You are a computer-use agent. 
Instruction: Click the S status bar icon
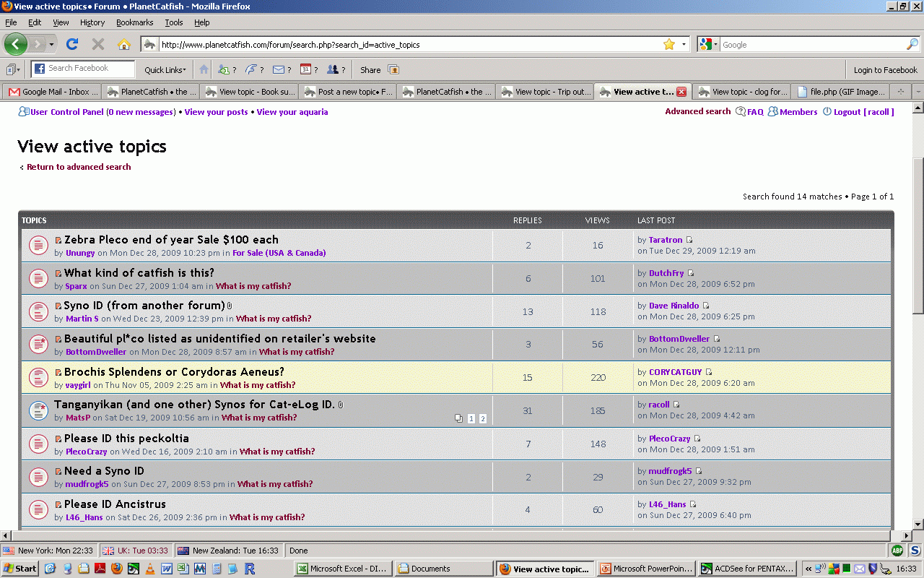tap(915, 551)
